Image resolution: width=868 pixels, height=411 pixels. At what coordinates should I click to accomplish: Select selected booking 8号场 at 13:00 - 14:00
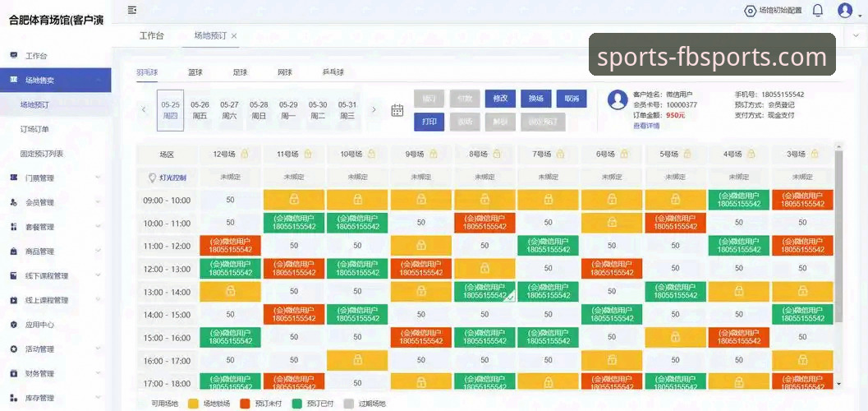click(485, 292)
